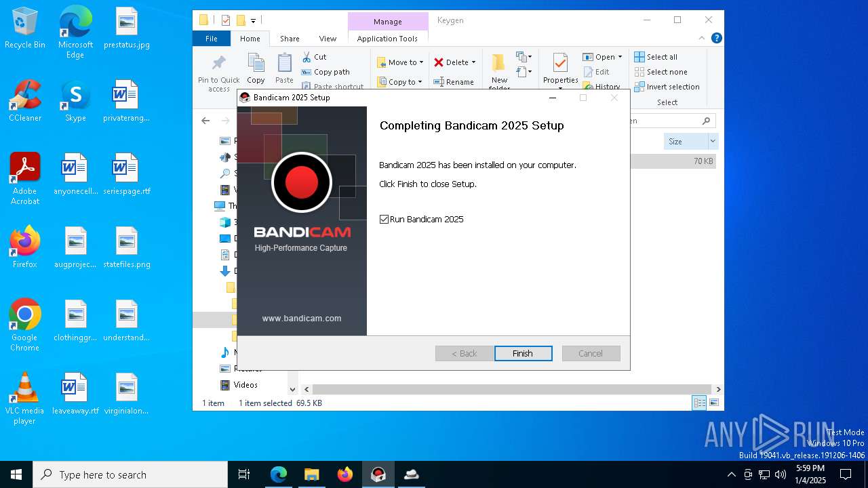
Task: Select prestatus.jpg desktop file
Action: pos(127,28)
